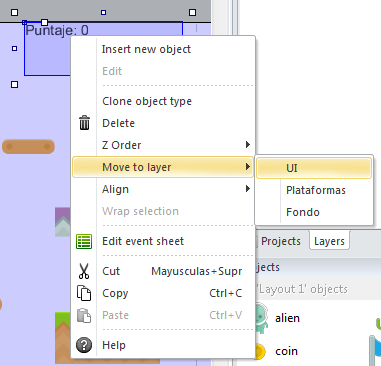Choose Insert new object from context menu

tap(163, 49)
